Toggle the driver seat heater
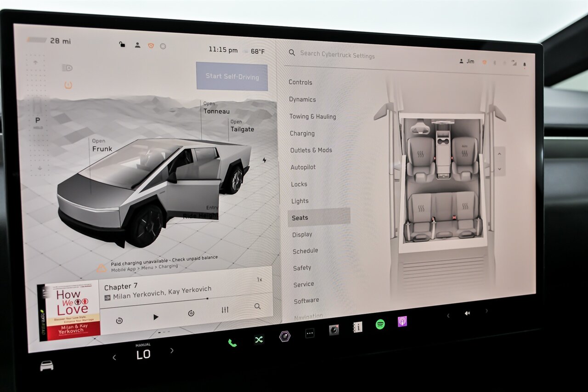Screen dimensions: 588x392 pyautogui.click(x=421, y=153)
